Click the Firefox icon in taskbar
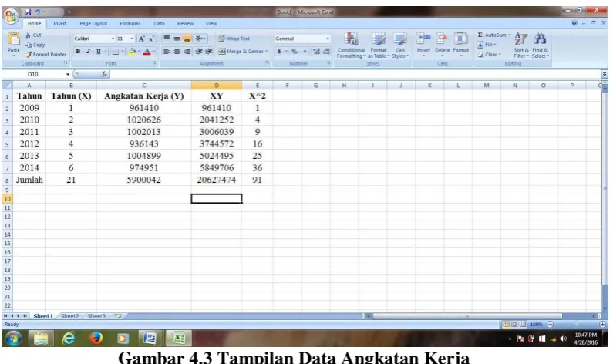613x364 pixels. (x=96, y=339)
